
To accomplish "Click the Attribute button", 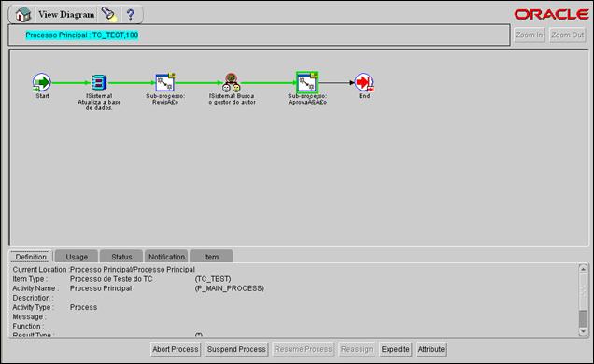I will point(431,349).
